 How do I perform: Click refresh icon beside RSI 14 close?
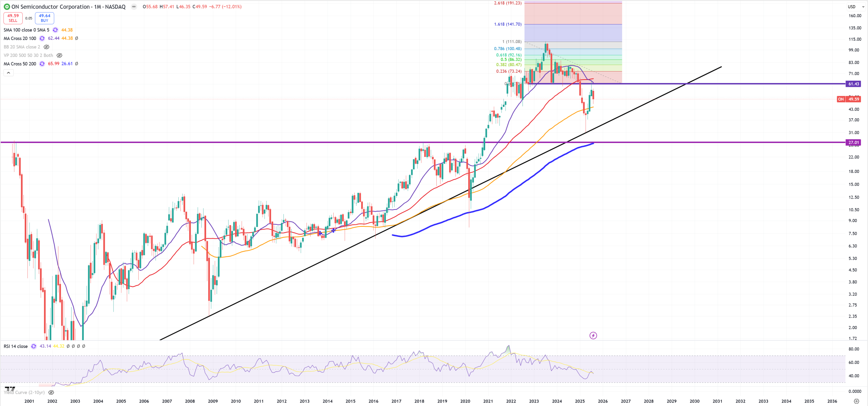pyautogui.click(x=34, y=346)
